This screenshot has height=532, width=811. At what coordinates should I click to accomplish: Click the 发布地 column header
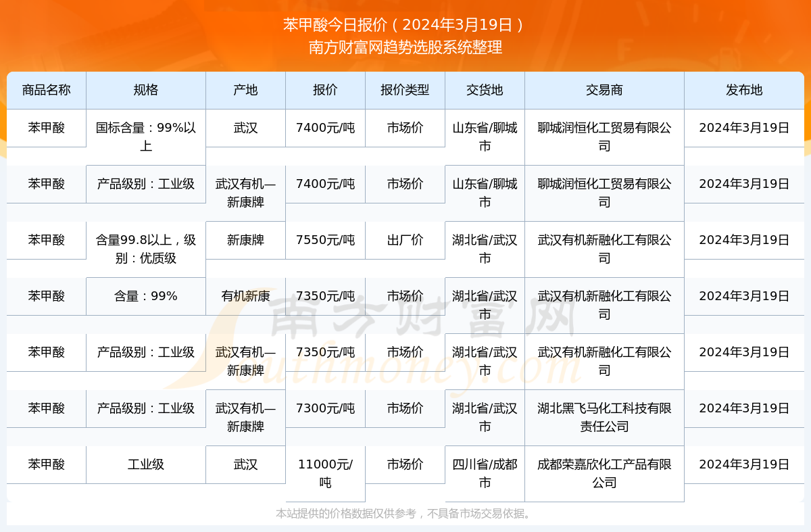pos(744,90)
